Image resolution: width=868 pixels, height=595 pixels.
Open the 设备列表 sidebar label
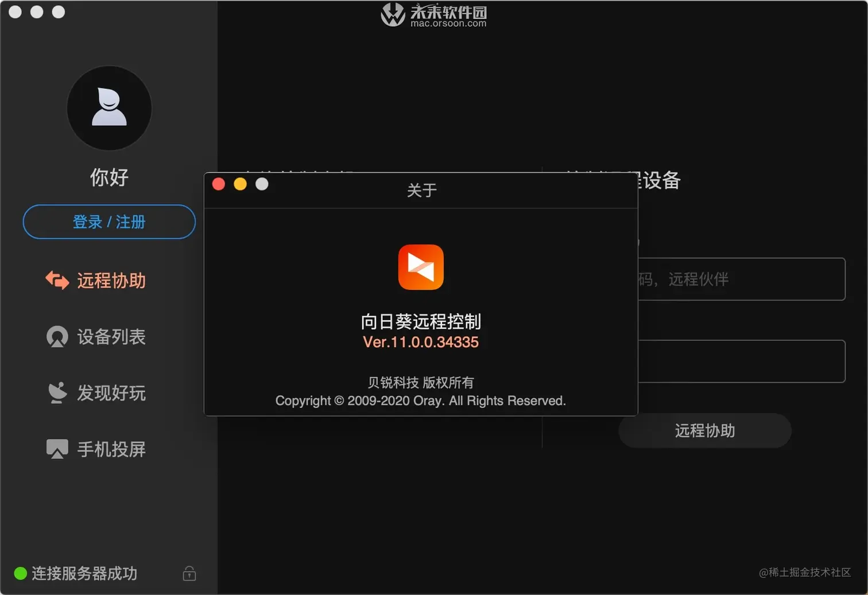(111, 337)
